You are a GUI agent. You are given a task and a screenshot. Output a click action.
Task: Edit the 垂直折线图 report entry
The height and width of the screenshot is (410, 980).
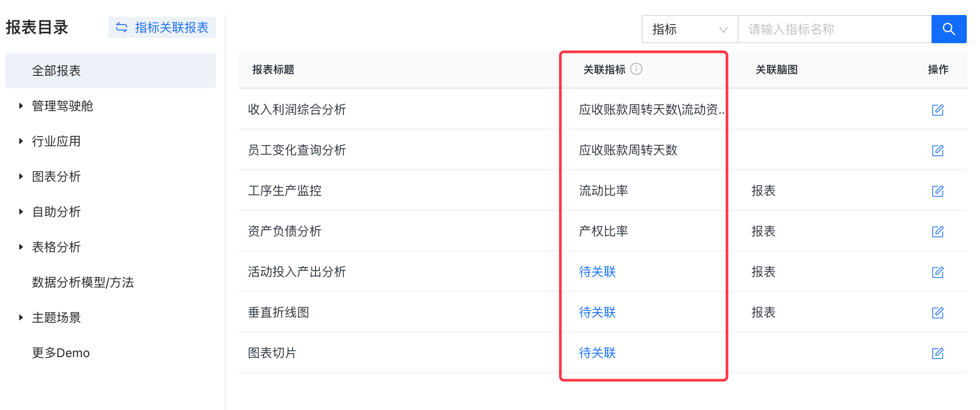pos(937,313)
